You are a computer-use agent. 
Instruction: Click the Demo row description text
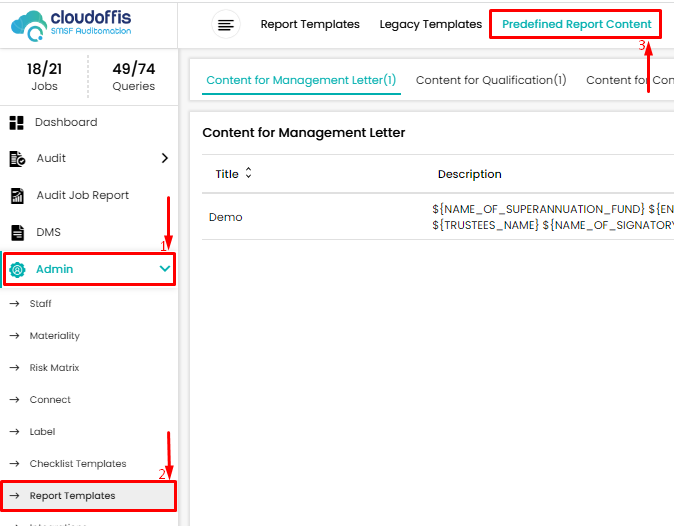pyautogui.click(x=553, y=217)
